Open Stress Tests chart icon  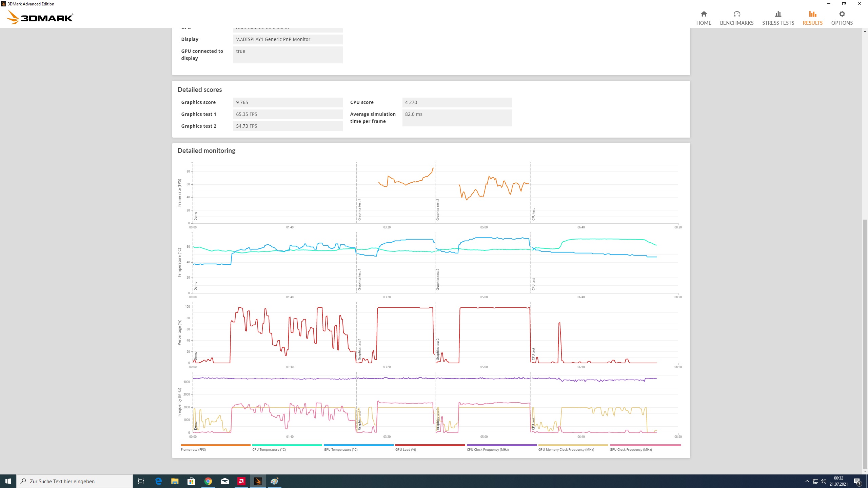click(x=778, y=14)
